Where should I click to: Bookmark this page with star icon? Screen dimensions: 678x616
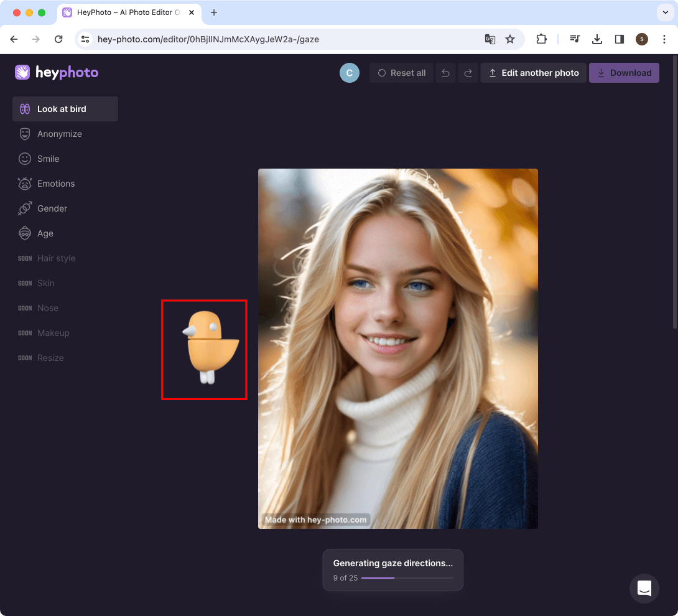(x=510, y=39)
